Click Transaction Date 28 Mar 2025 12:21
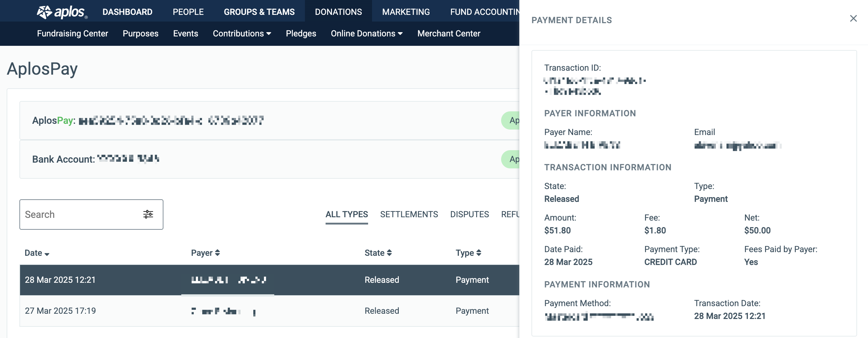Screen dimensions: 868x338 pyautogui.click(x=730, y=316)
